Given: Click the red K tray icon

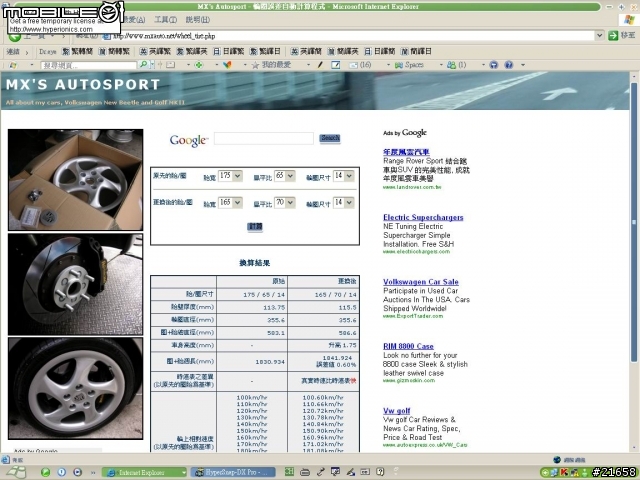Looking at the screenshot, I should click(x=564, y=473).
